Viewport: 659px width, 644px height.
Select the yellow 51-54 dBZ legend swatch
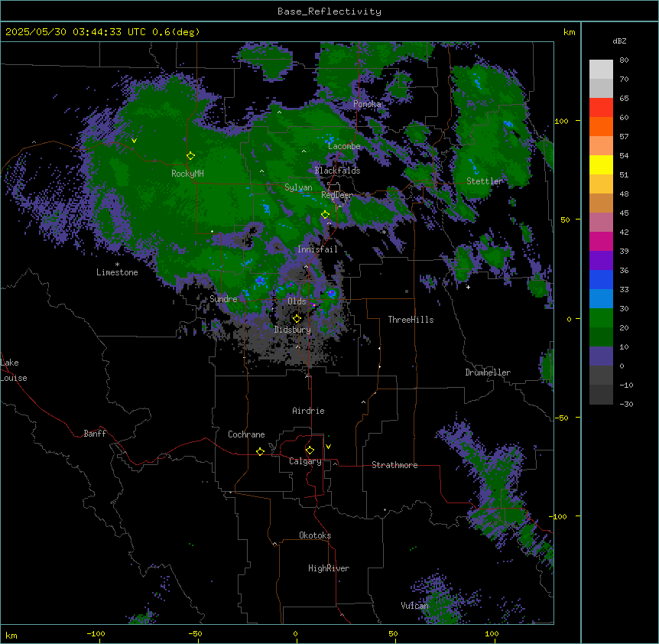601,164
